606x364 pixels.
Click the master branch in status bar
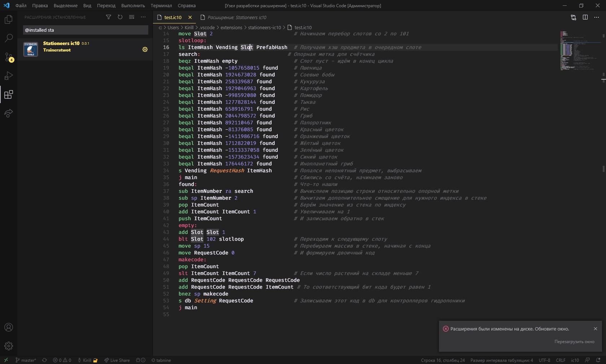pos(26,360)
